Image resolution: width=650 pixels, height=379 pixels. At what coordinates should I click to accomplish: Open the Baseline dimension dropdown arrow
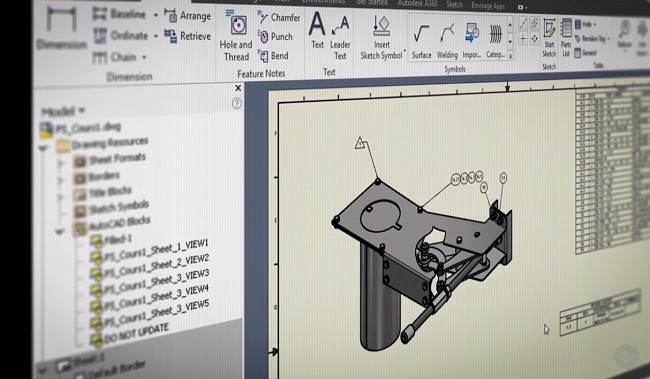coord(156,15)
